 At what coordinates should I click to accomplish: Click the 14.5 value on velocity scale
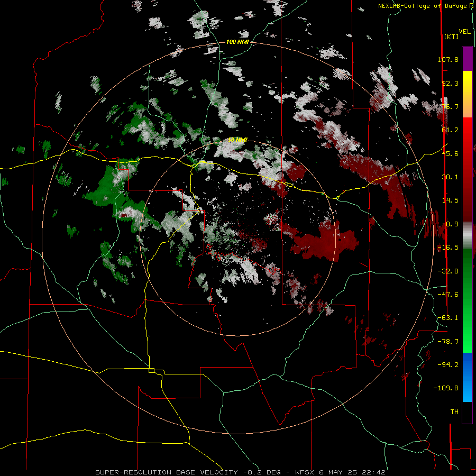(x=450, y=200)
